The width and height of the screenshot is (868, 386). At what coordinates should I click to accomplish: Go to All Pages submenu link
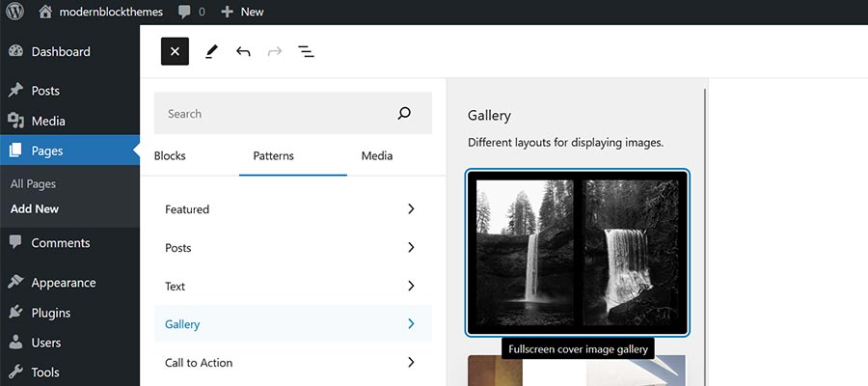[x=33, y=183]
